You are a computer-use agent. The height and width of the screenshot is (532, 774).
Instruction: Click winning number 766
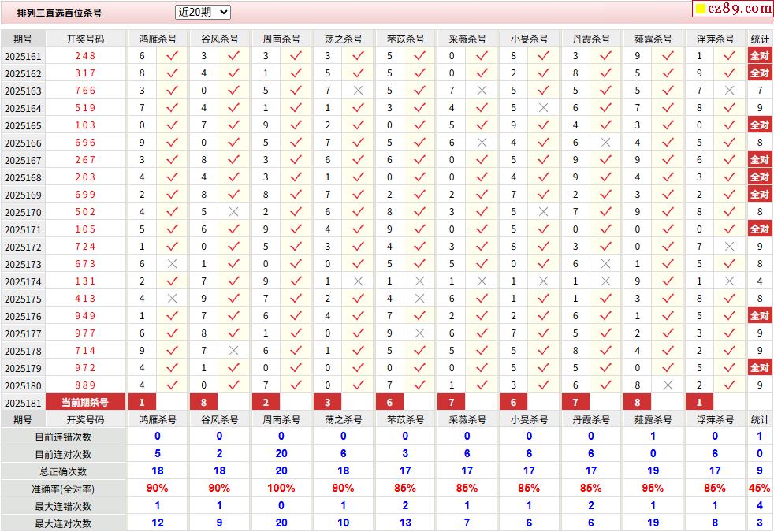click(x=85, y=91)
